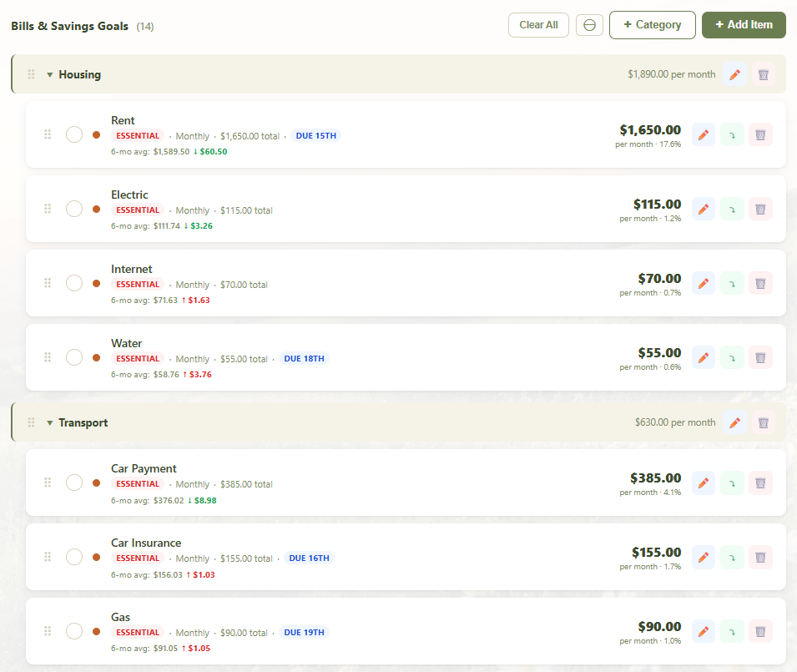Click the green arrow icon for Gas
797x672 pixels.
pyautogui.click(x=732, y=631)
